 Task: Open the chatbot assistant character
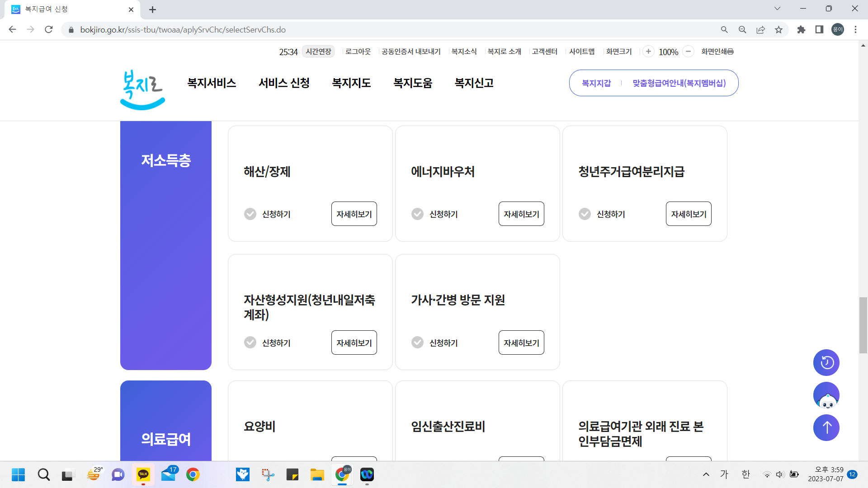(x=826, y=395)
